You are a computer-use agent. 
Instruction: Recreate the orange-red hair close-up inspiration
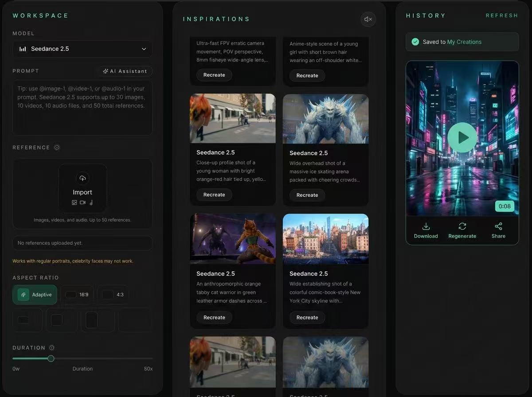214,195
